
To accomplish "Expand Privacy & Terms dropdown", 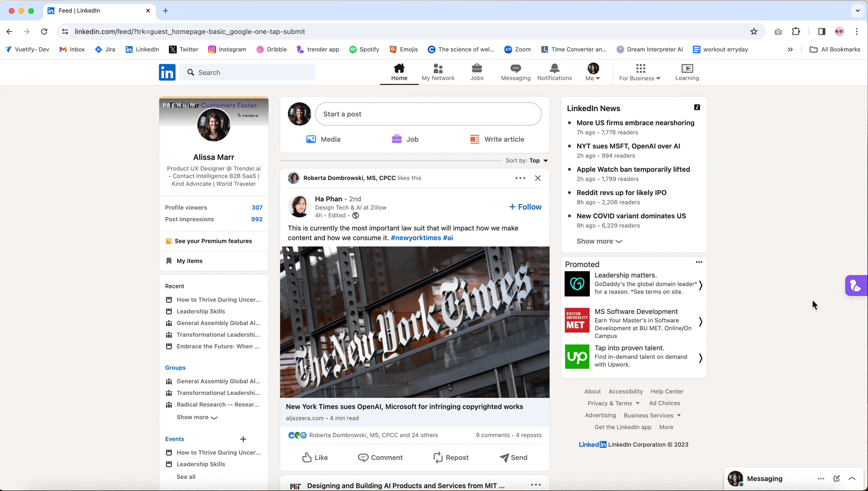I will click(x=614, y=403).
